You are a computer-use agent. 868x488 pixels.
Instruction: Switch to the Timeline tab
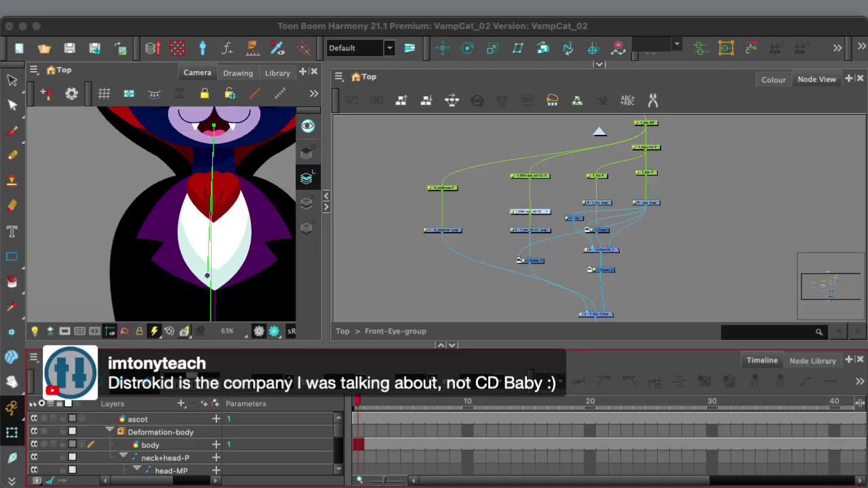pos(762,360)
